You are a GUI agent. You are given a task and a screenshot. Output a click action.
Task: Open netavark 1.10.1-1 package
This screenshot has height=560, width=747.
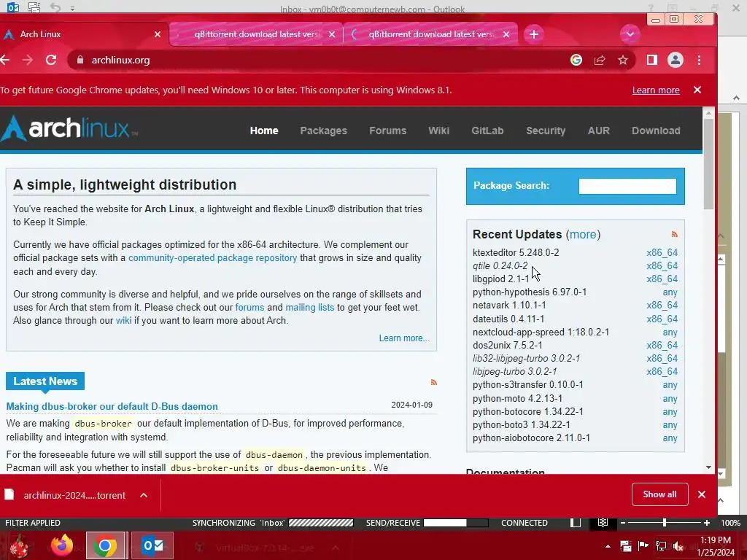[509, 305]
